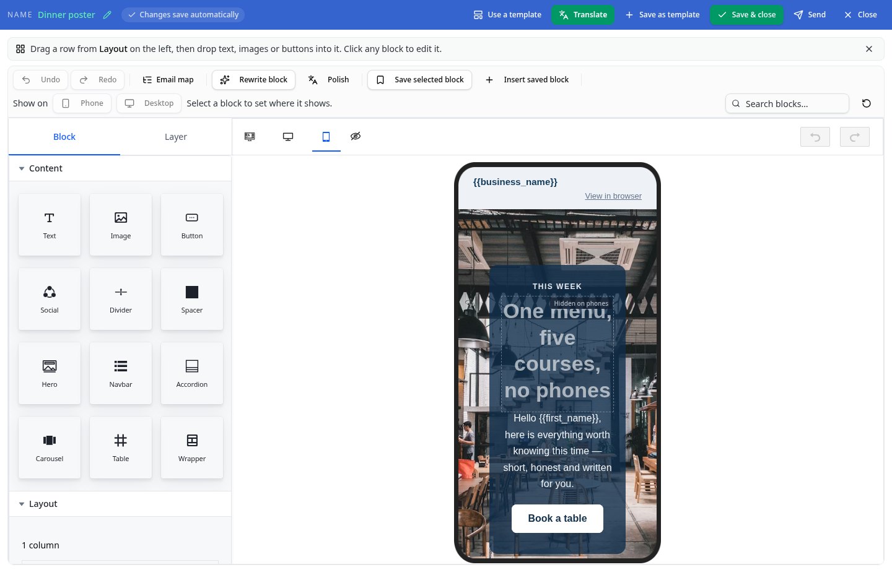Select the {{business_name}} header text
892x588 pixels.
(515, 182)
